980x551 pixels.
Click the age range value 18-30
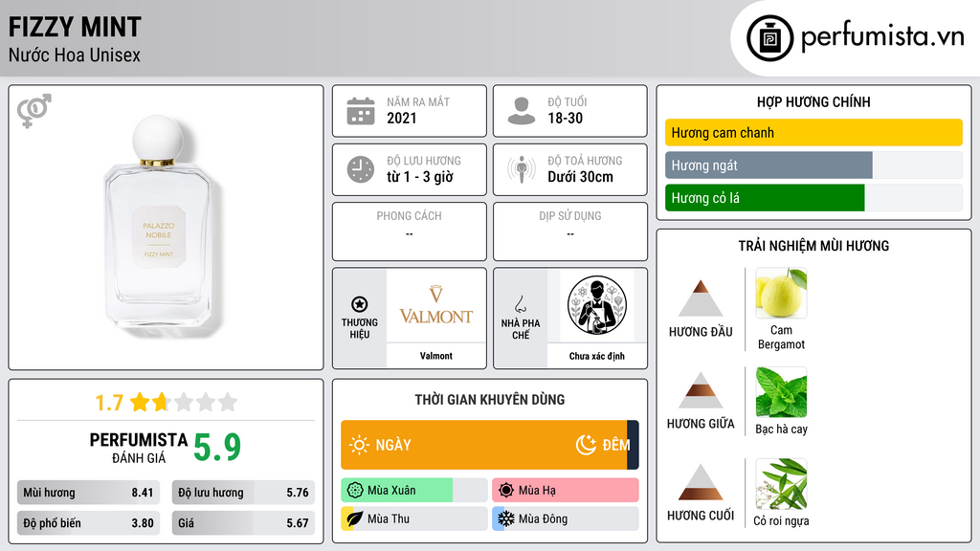[565, 118]
